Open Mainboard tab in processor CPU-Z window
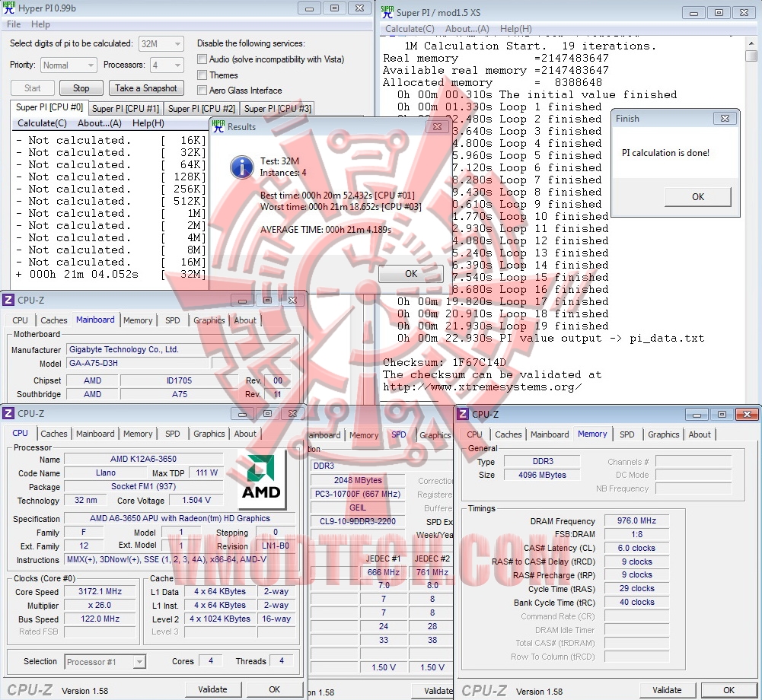The image size is (762, 700). (x=95, y=433)
